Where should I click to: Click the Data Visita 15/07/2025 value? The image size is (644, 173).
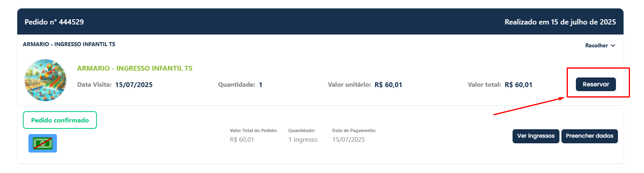pos(133,85)
